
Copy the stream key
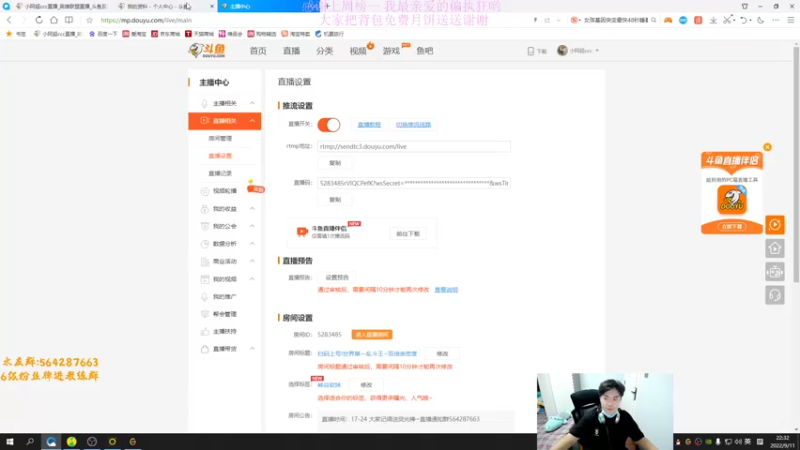click(x=335, y=199)
